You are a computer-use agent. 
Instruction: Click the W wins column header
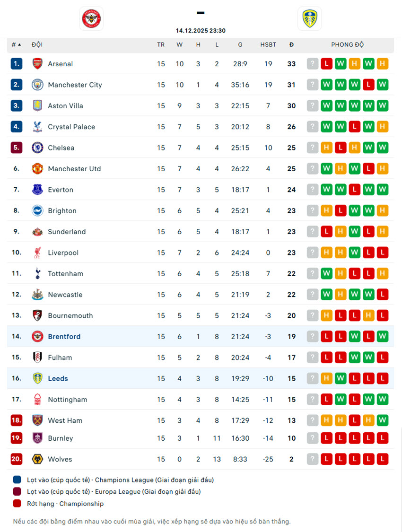(x=180, y=44)
